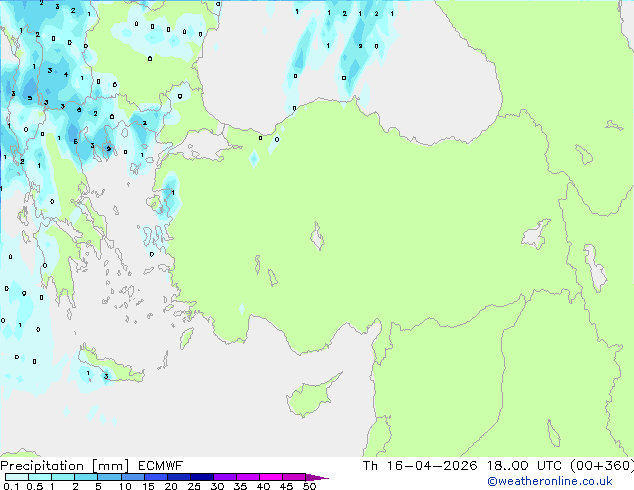Click the 15–20 mm legend swatch
This screenshot has height=490, width=634.
(156, 477)
